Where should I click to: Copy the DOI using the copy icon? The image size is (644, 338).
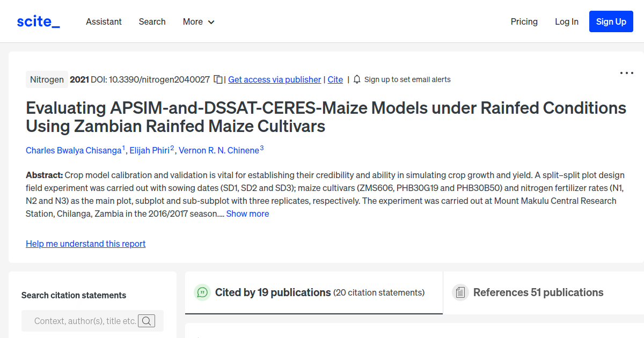tap(218, 79)
